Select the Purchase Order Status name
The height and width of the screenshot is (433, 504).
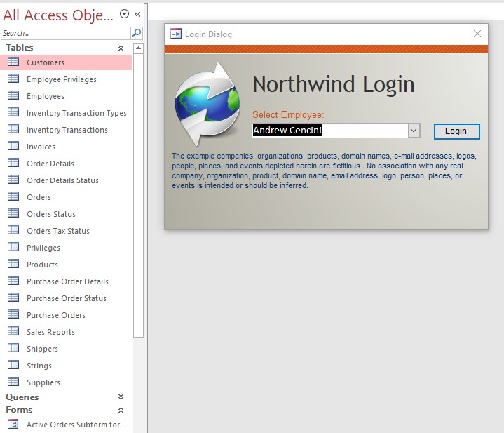[67, 298]
